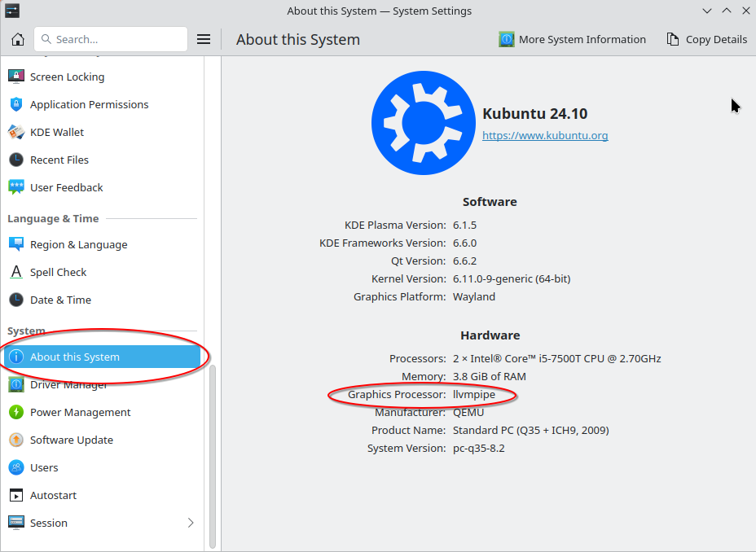Select the KDE Wallet icon
756x552 pixels.
tap(16, 132)
